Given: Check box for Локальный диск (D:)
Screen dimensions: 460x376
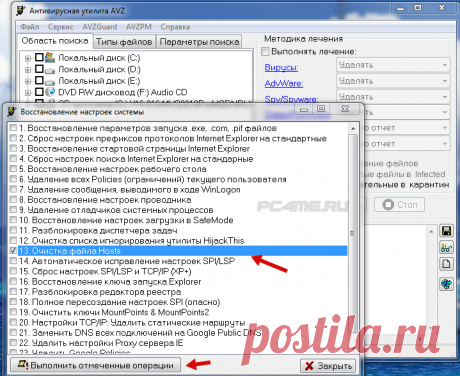Looking at the screenshot, I should [39, 69].
